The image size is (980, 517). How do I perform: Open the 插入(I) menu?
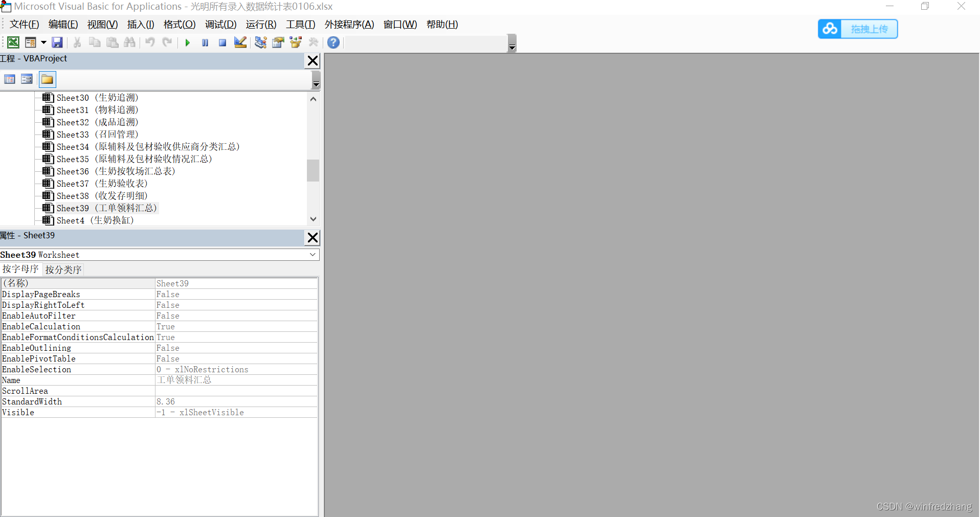tap(141, 25)
